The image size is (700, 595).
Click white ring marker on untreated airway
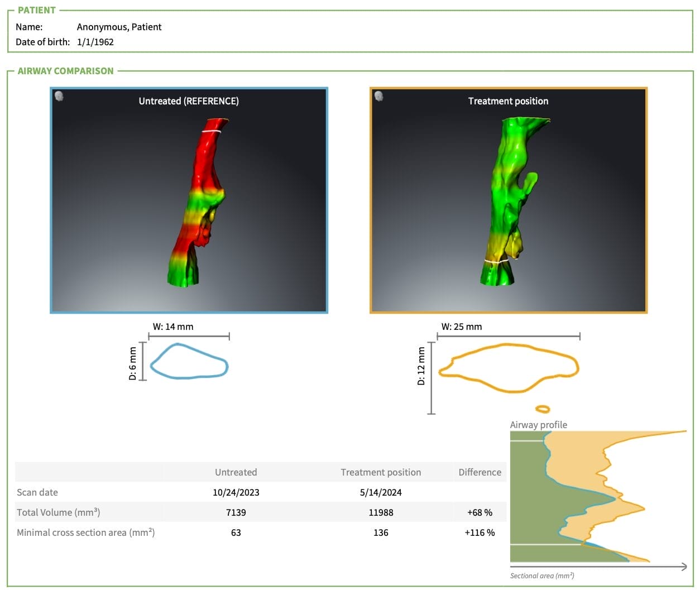[x=211, y=131]
